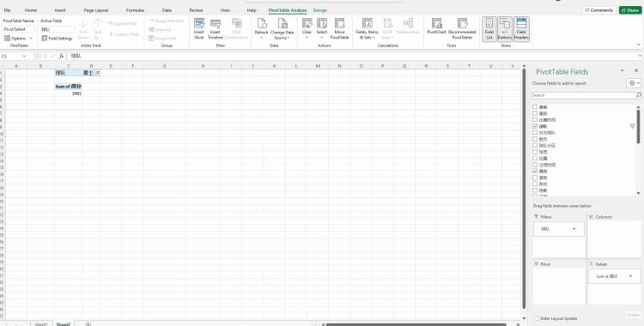The width and height of the screenshot is (644, 326).
Task: Open the View tab
Action: point(225,10)
